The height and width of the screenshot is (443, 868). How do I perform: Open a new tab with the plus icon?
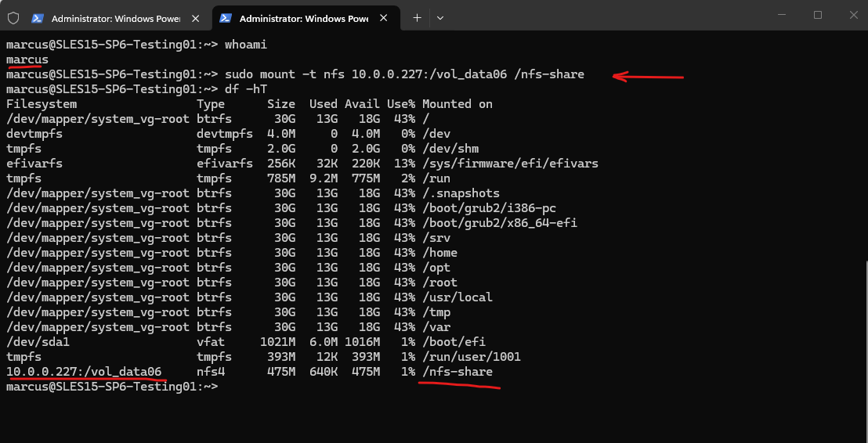tap(417, 17)
